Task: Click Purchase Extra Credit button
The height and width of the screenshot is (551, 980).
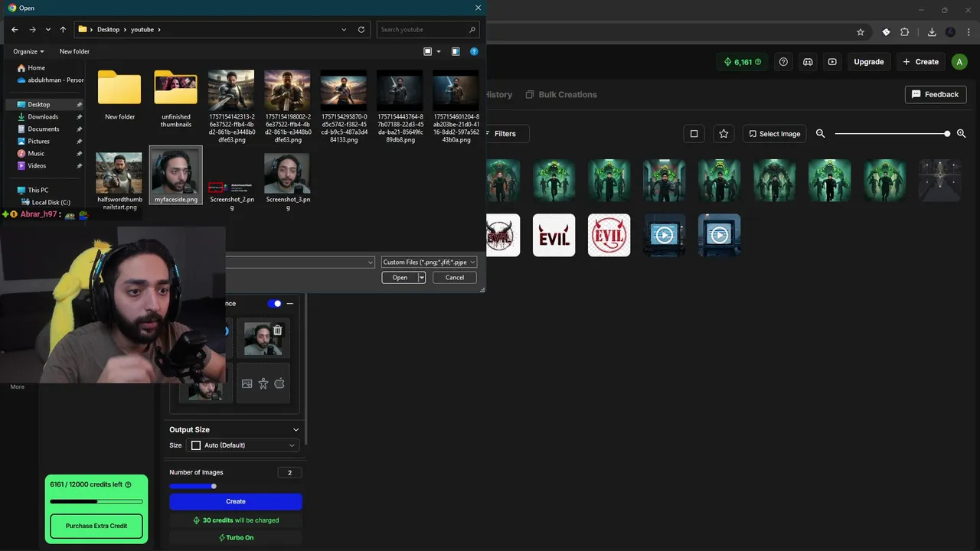Action: (x=96, y=526)
